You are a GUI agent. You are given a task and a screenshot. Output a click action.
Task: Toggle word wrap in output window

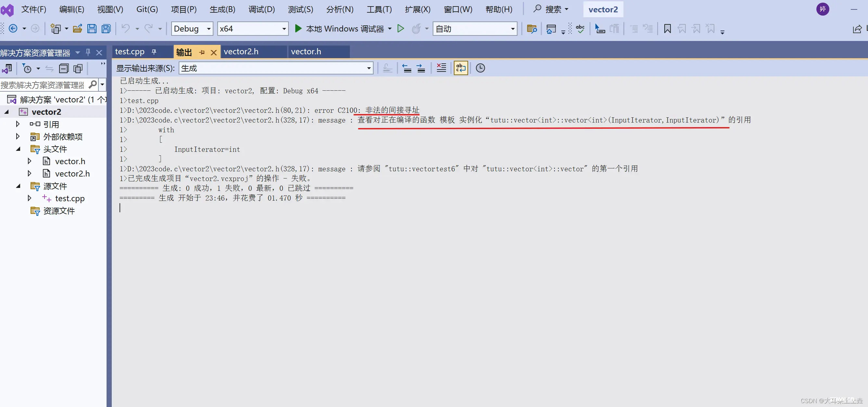(461, 68)
